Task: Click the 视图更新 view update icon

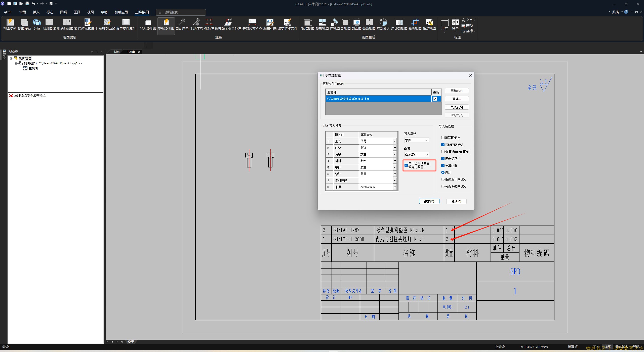Action: (x=10, y=24)
